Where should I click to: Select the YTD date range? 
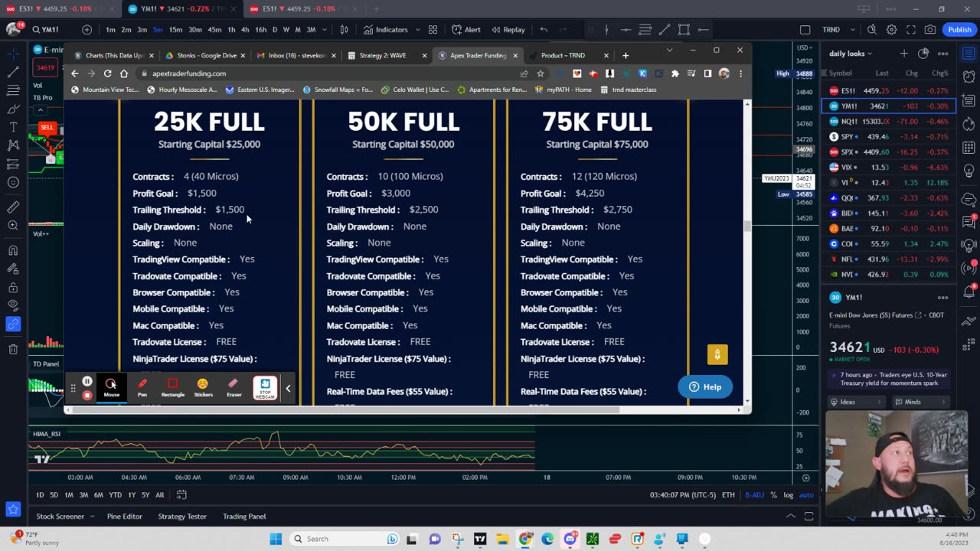tap(115, 495)
